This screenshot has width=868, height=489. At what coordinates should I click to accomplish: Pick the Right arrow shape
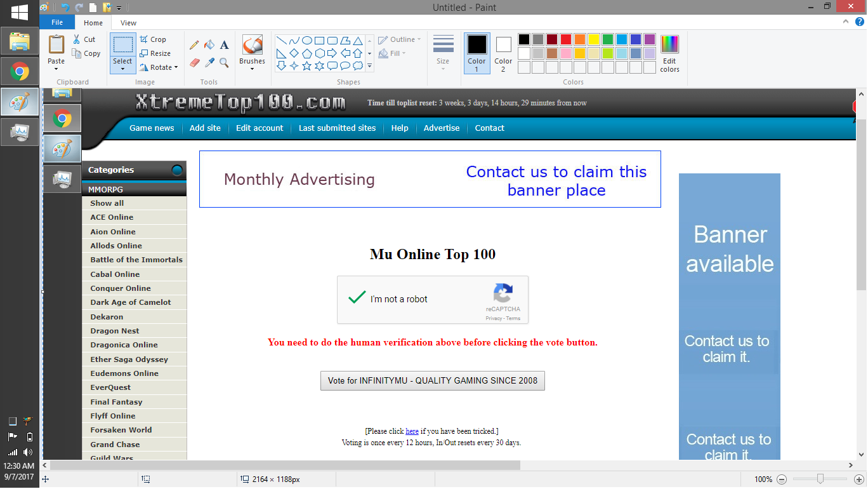[332, 53]
